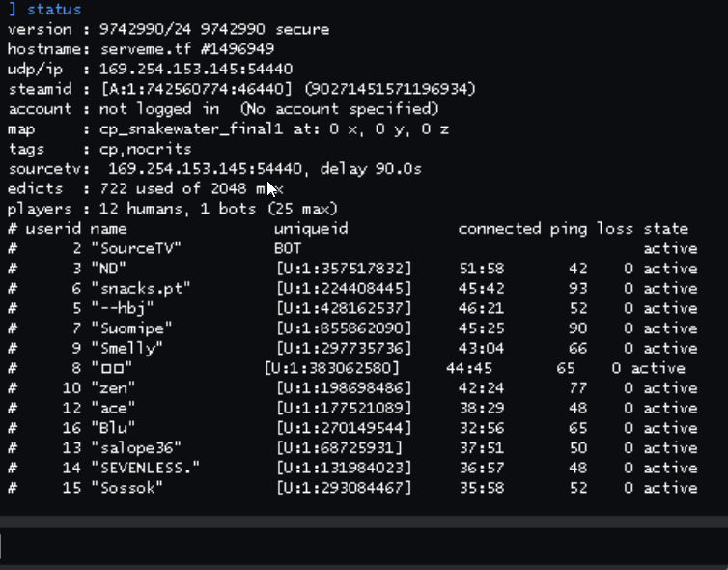Click the "active" state of player "Sossok"
Viewport: 728px width, 570px height.
point(670,488)
